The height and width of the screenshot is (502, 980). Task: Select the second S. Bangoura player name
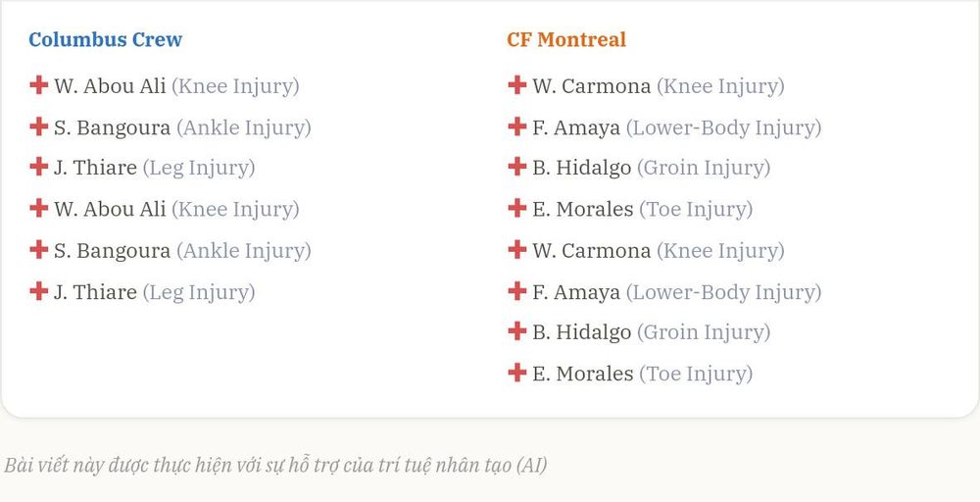(112, 251)
